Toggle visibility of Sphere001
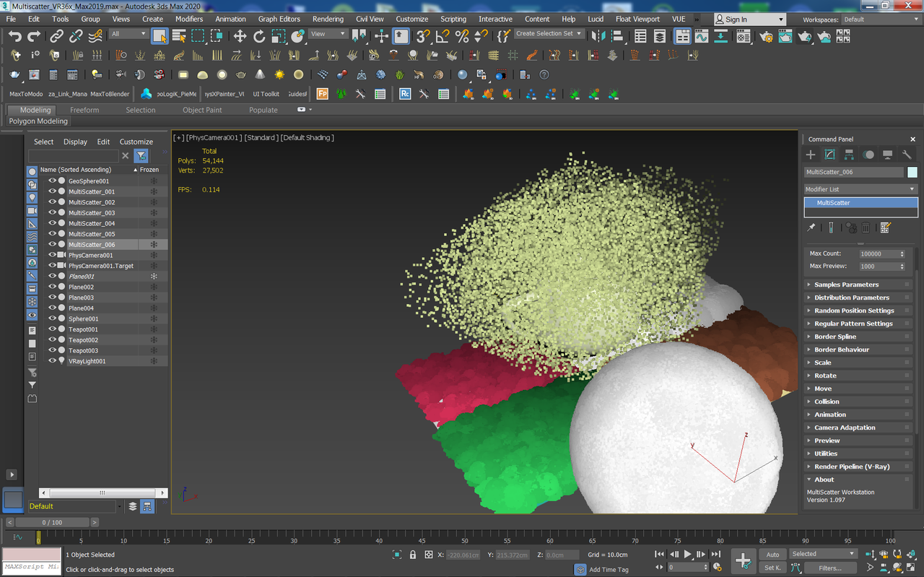The height and width of the screenshot is (577, 924). (52, 318)
